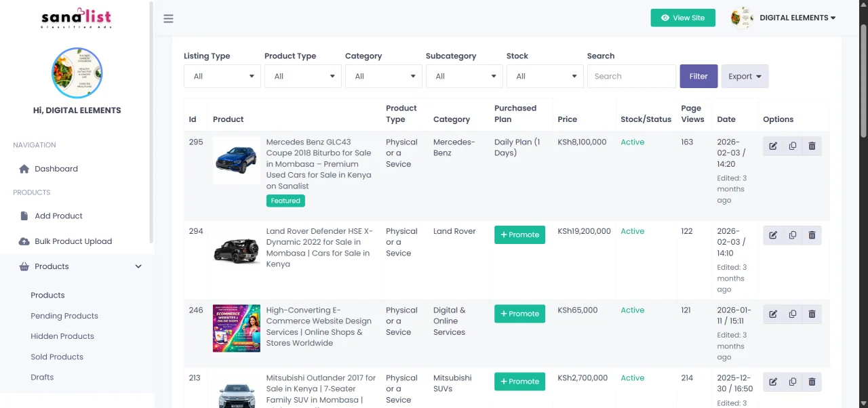Open Pending Products in sidebar

64,316
